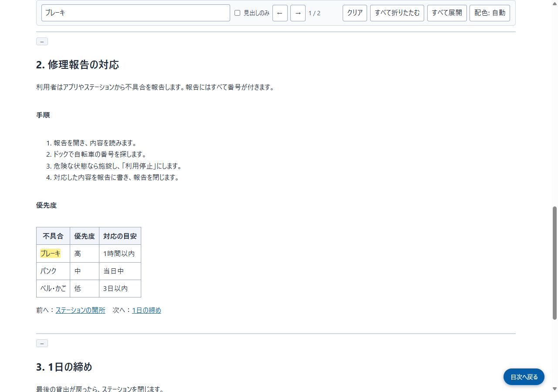Collapse section 3. 1日の締め

click(x=42, y=343)
